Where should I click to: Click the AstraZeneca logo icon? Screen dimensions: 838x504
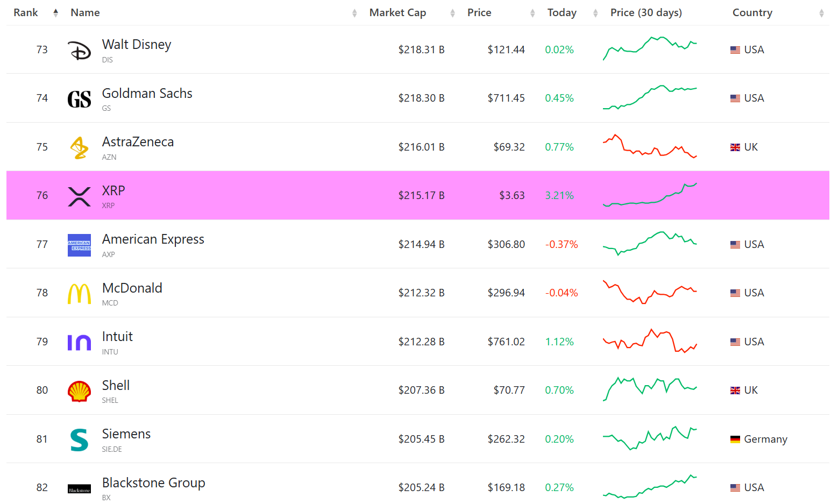pos(80,148)
